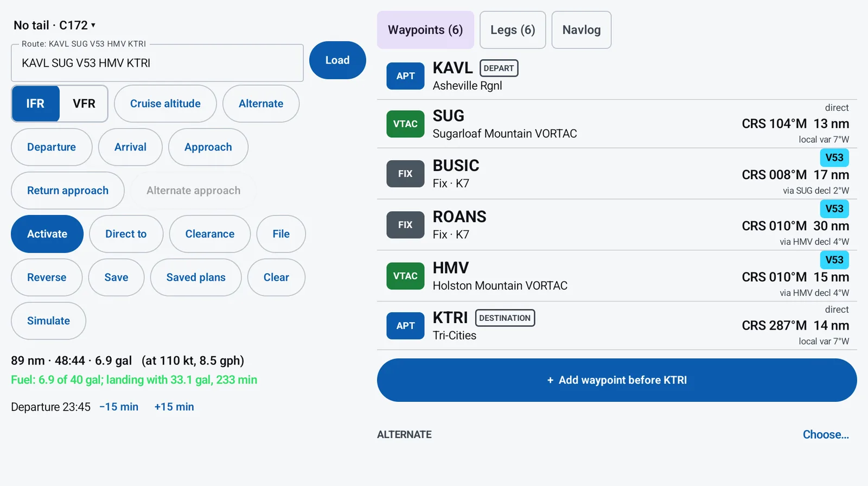The height and width of the screenshot is (486, 868).
Task: Click the APT badge beside KAVL
Action: pyautogui.click(x=405, y=76)
